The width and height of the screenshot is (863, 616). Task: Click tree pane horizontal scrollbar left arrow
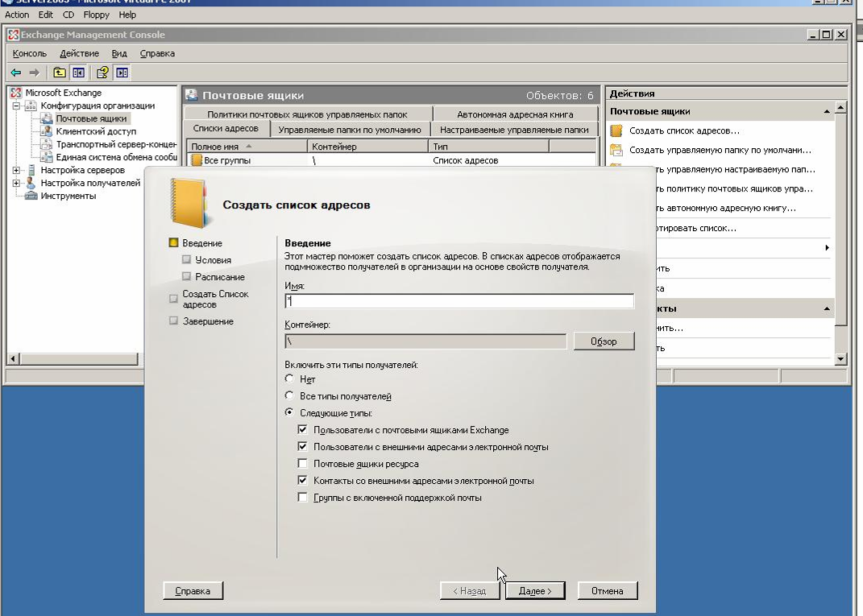[13, 359]
